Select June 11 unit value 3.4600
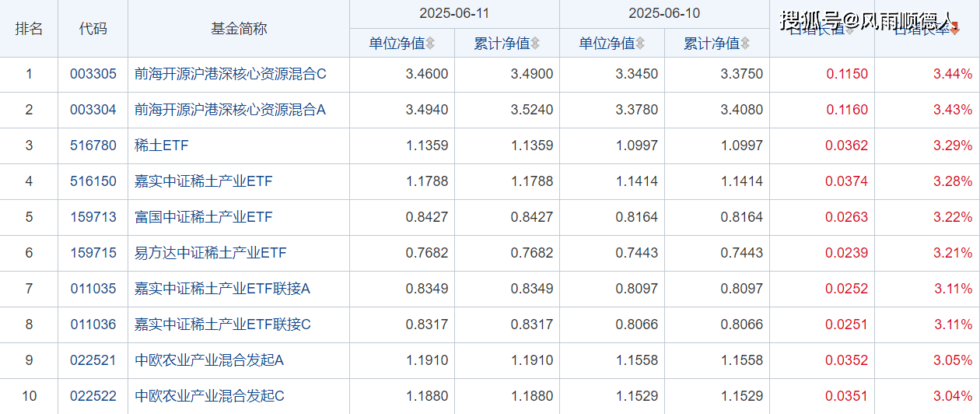Viewport: 980px width, 414px height. [427, 75]
